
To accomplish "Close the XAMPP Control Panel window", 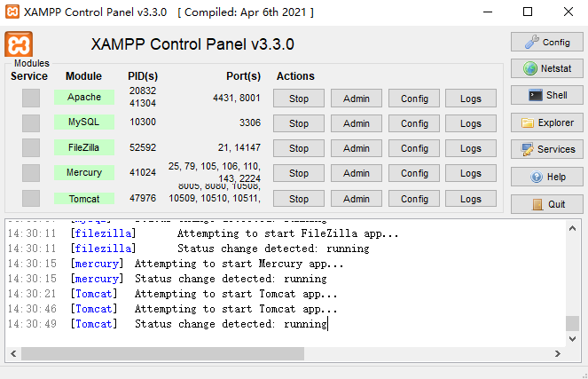I will pyautogui.click(x=568, y=12).
